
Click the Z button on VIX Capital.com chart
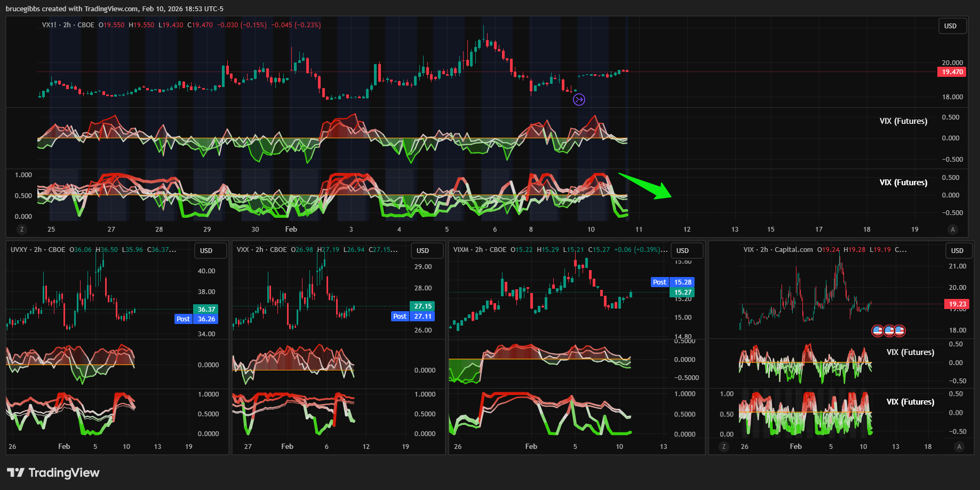724,447
